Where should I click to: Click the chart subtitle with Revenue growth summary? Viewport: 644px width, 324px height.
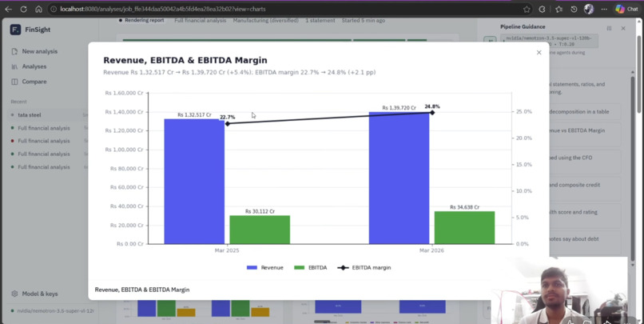coord(240,72)
